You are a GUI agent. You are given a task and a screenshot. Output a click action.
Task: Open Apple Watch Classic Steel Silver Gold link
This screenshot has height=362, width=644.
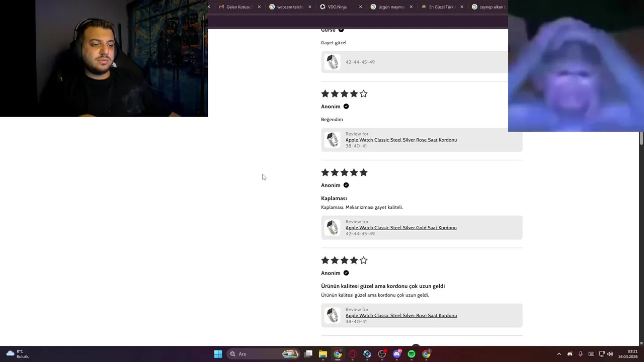(401, 228)
